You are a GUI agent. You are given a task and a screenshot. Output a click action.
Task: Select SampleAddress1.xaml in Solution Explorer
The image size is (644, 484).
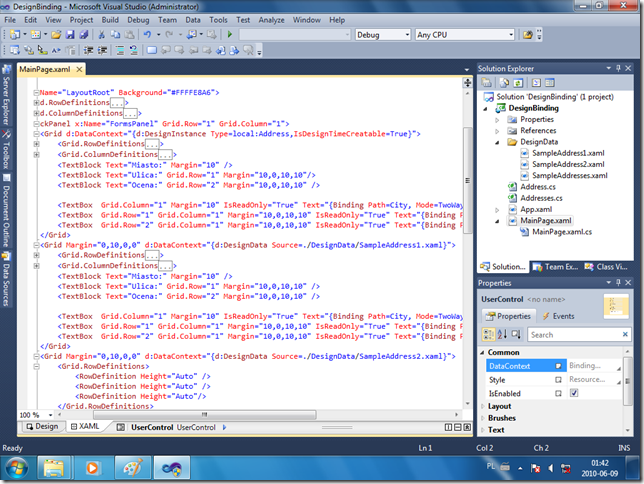[568, 153]
